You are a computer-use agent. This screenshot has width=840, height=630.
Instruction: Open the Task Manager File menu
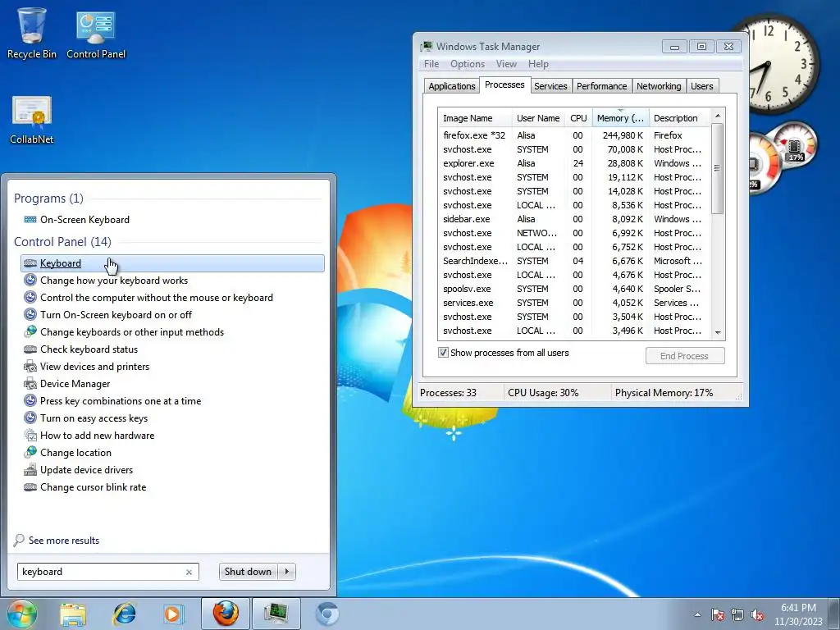click(431, 64)
